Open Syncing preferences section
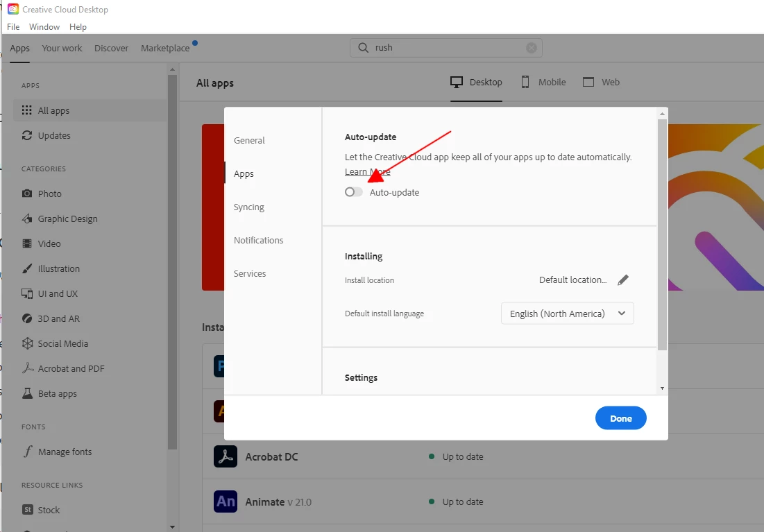The image size is (764, 532). (248, 207)
